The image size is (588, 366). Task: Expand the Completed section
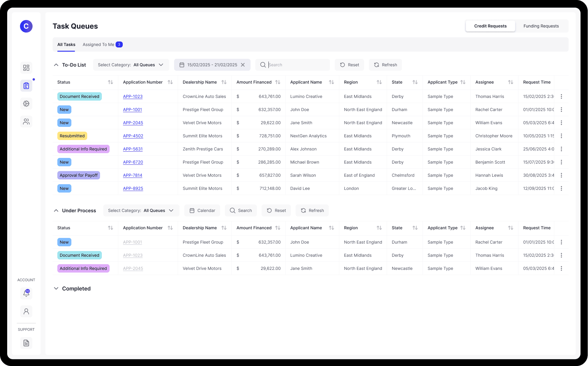(56, 288)
